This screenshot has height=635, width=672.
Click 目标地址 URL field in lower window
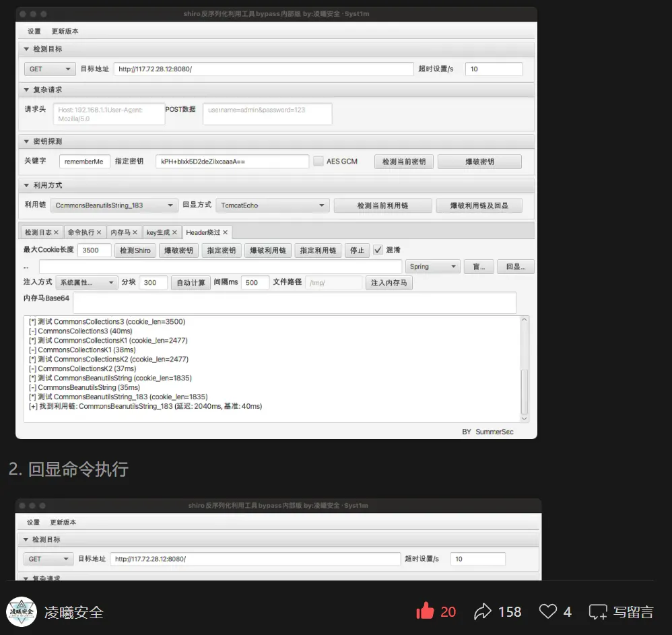click(255, 559)
